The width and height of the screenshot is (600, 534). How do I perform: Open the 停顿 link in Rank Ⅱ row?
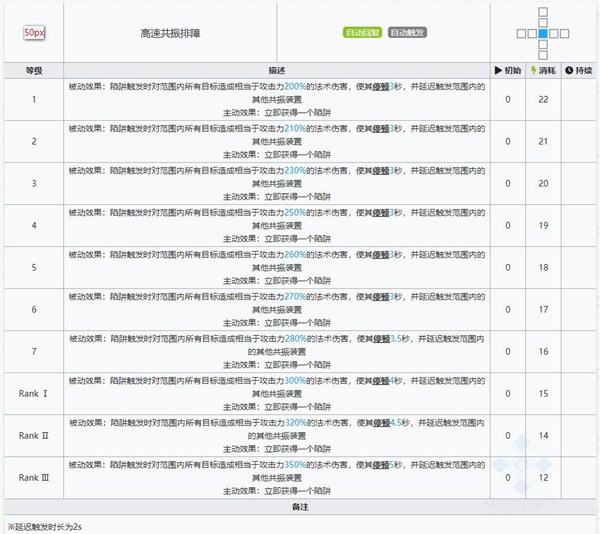click(382, 423)
